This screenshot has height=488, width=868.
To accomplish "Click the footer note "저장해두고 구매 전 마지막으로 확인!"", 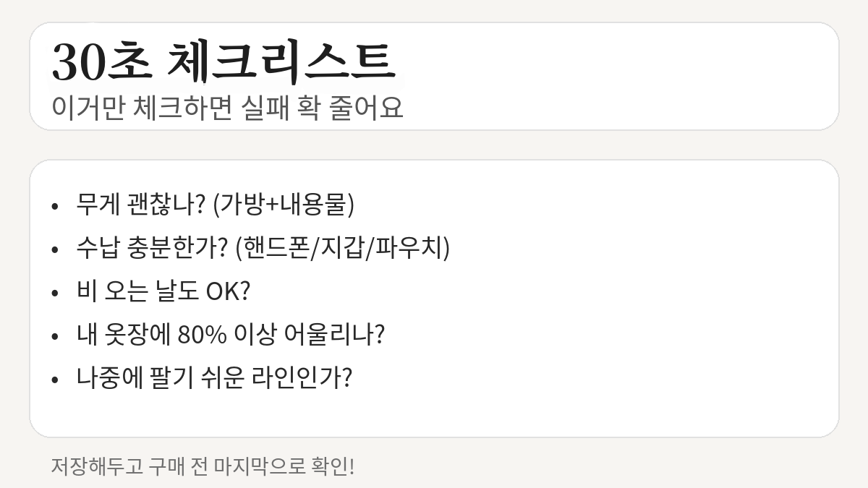I will click(203, 466).
